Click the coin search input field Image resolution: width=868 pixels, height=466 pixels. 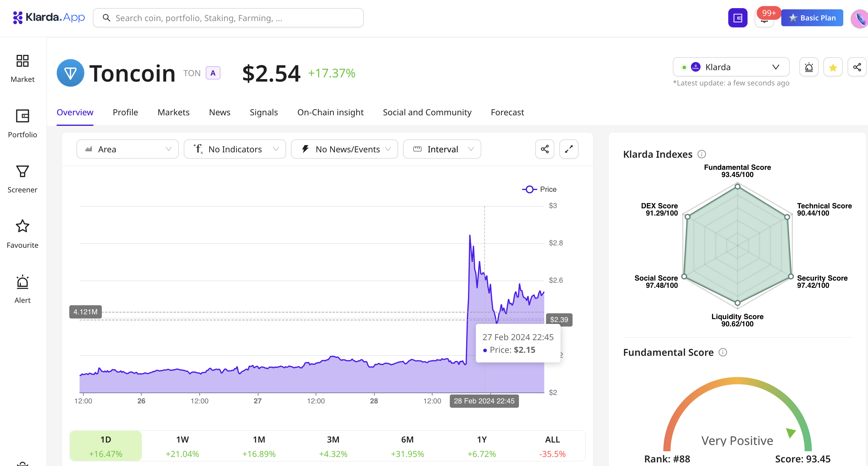[228, 18]
